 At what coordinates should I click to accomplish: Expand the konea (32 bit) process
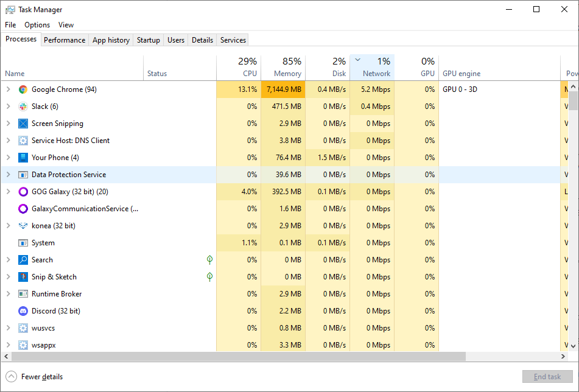point(8,226)
